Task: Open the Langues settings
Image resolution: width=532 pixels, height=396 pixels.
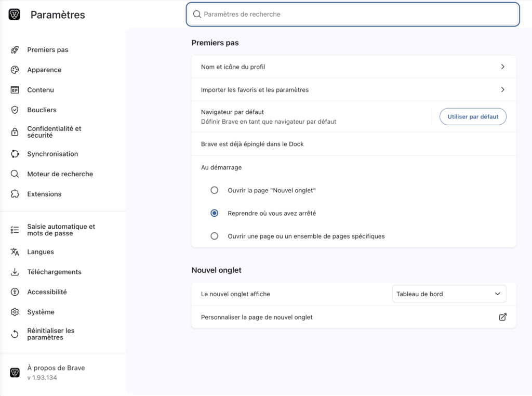Action: 41,252
